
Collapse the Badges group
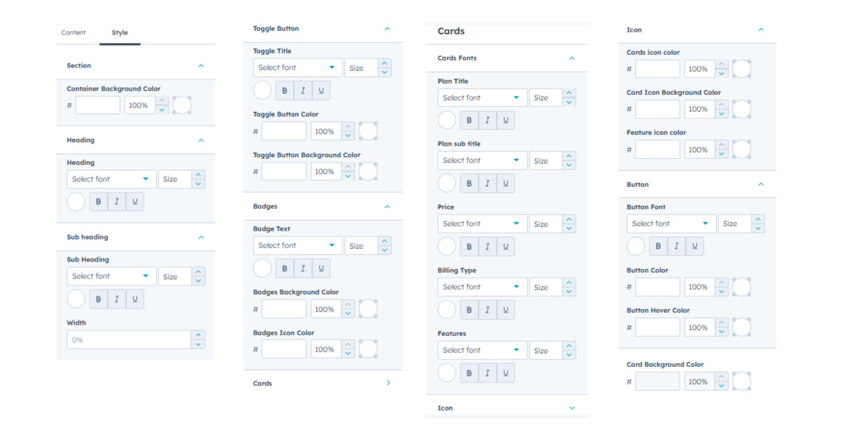coord(387,207)
